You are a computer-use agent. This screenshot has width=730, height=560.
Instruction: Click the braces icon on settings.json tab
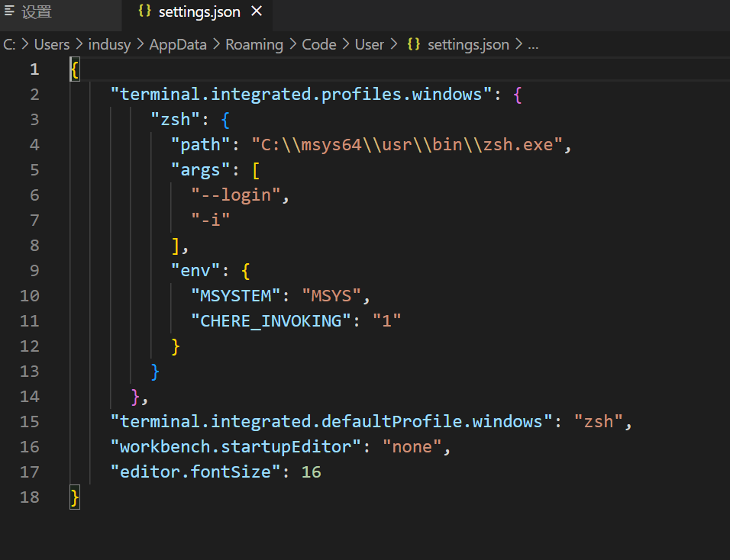(x=144, y=12)
